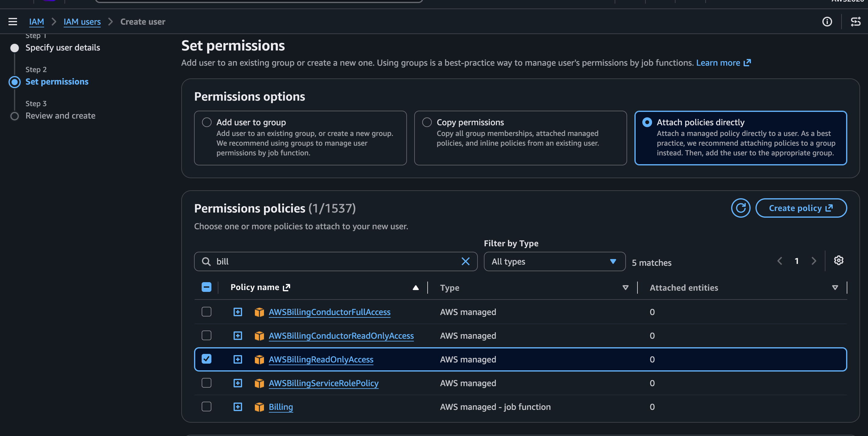Open the AWSBillingReadOnlyAccess policy link
The image size is (868, 436).
(321, 359)
